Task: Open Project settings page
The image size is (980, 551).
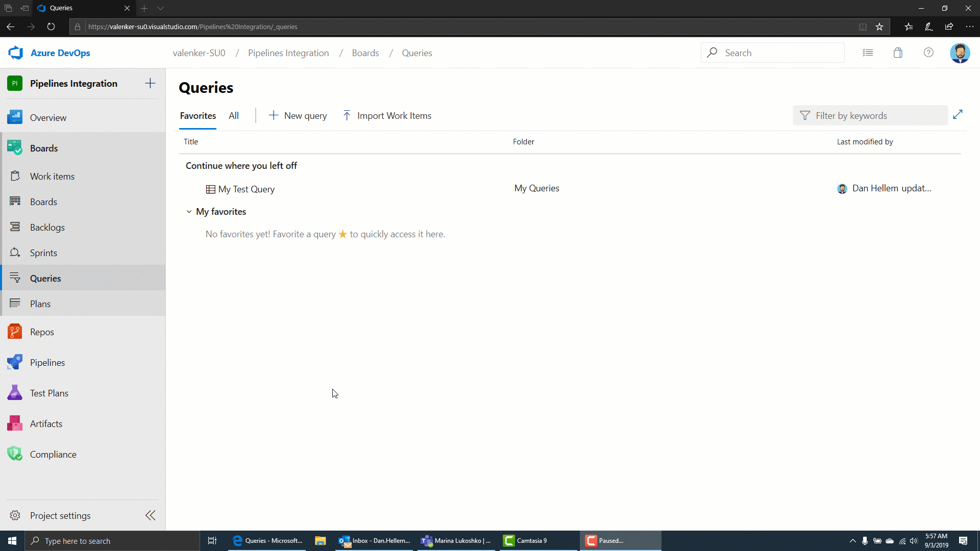Action: pyautogui.click(x=60, y=515)
